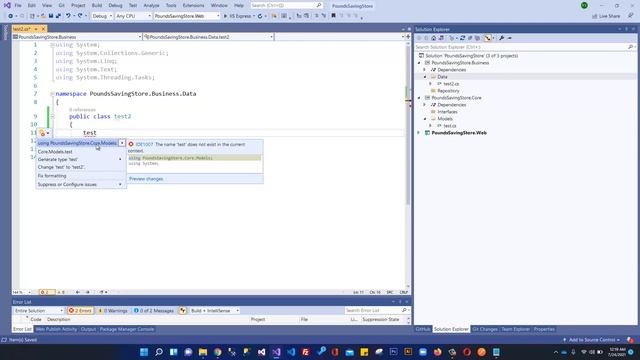This screenshot has width=640, height=360.
Task: Open the Entire Solution scope dropdown
Action: pyautogui.click(x=38, y=311)
